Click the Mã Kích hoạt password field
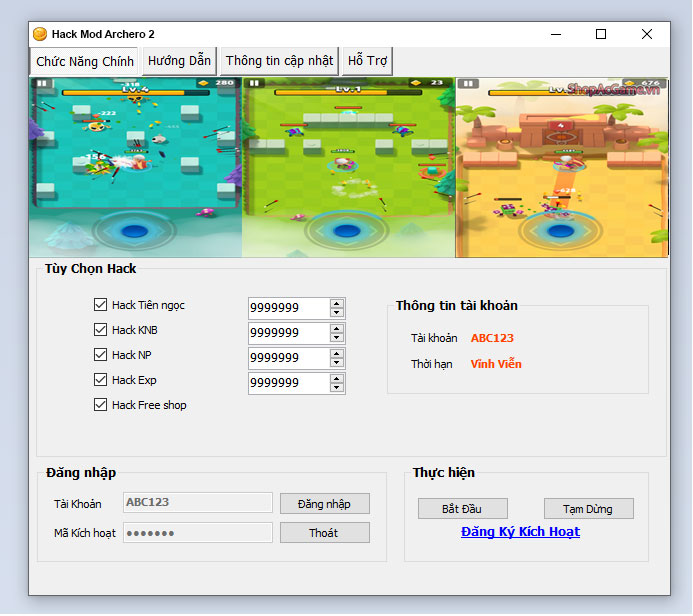693x616 pixels. pyautogui.click(x=198, y=532)
